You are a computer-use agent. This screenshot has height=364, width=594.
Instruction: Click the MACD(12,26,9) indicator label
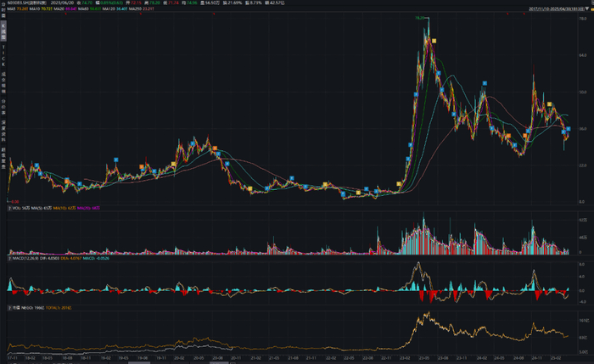25,258
